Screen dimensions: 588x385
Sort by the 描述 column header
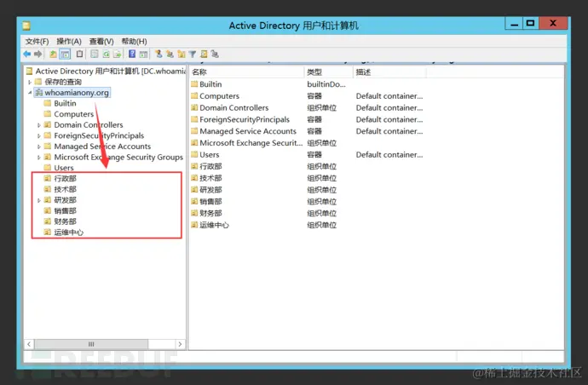coord(389,72)
